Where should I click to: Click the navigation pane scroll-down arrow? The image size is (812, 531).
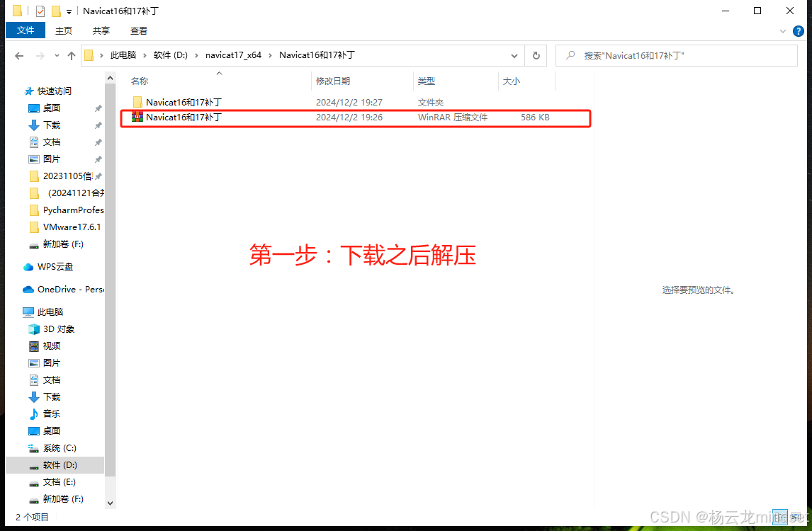[110, 503]
